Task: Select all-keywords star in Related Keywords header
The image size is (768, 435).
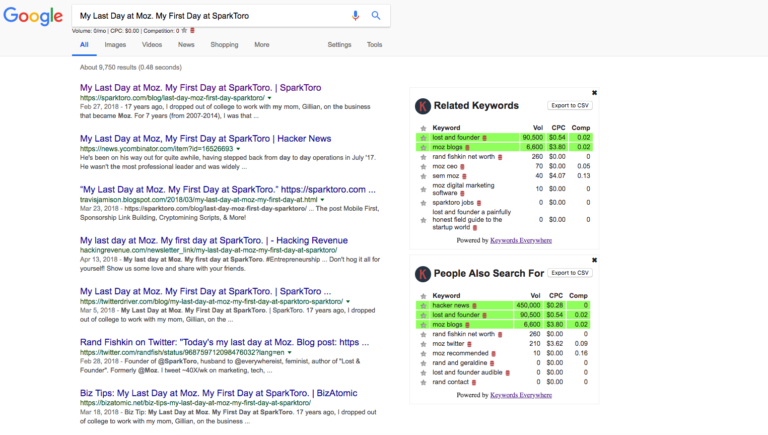Action: coord(423,128)
